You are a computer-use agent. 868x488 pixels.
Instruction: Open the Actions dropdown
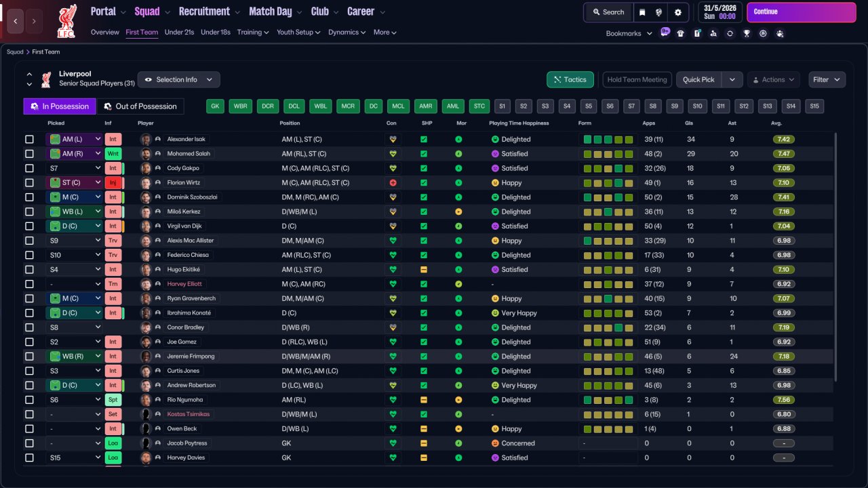pos(774,80)
